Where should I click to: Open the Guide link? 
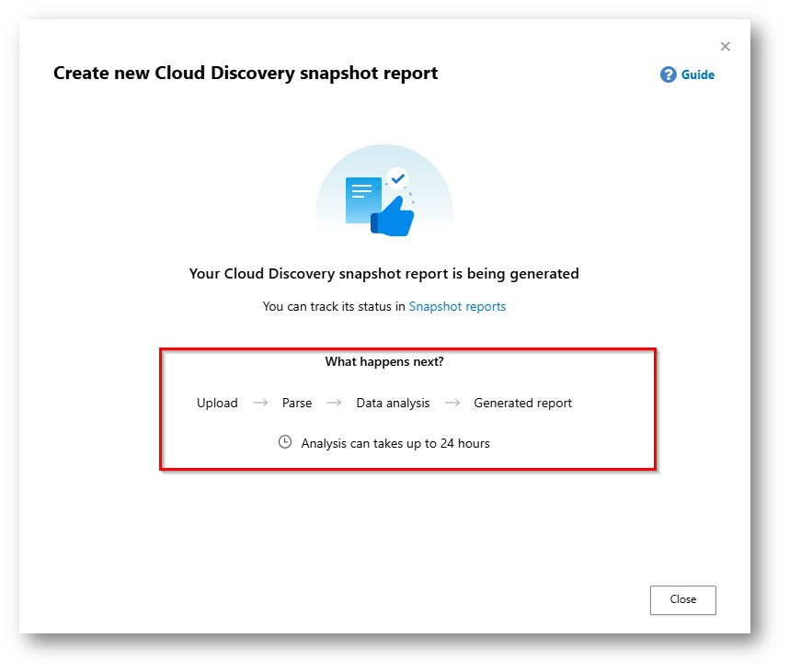(697, 75)
